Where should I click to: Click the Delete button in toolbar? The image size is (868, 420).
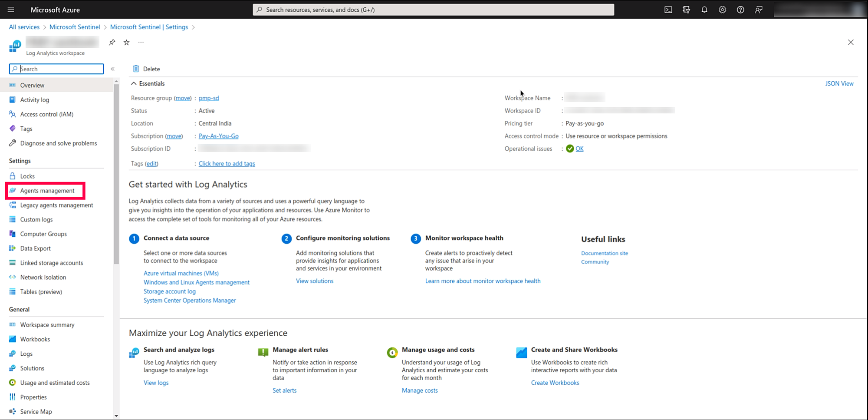[x=146, y=69]
